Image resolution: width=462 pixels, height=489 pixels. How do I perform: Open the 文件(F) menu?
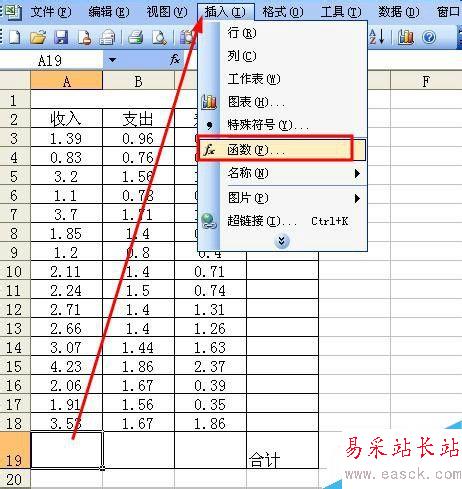click(51, 12)
